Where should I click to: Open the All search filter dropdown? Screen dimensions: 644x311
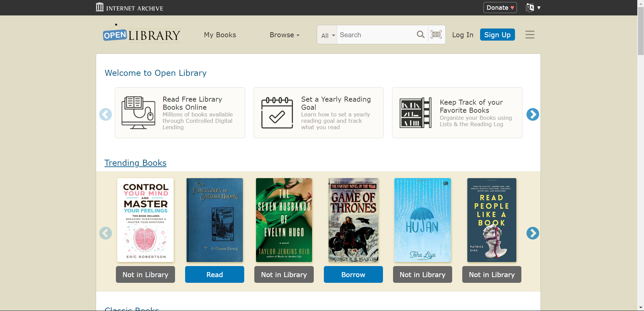pyautogui.click(x=328, y=35)
